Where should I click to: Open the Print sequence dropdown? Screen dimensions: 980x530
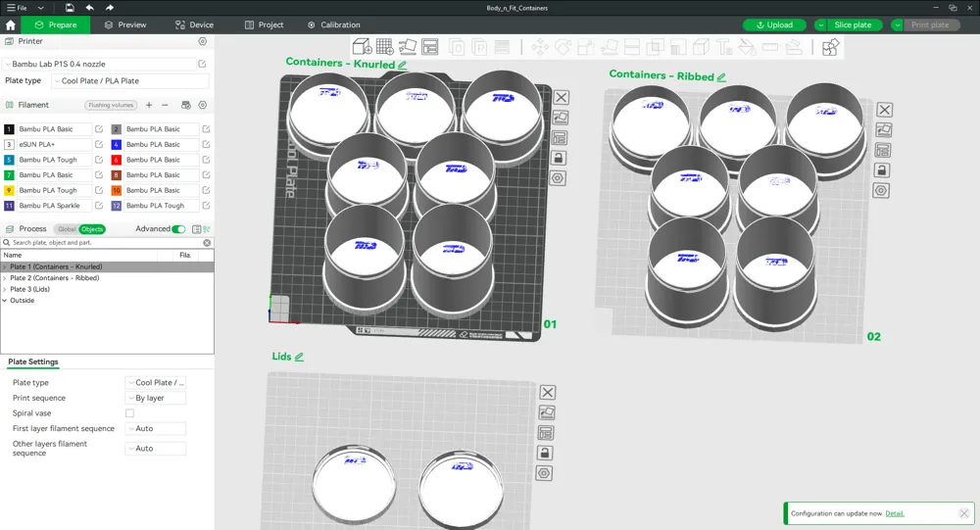(156, 399)
